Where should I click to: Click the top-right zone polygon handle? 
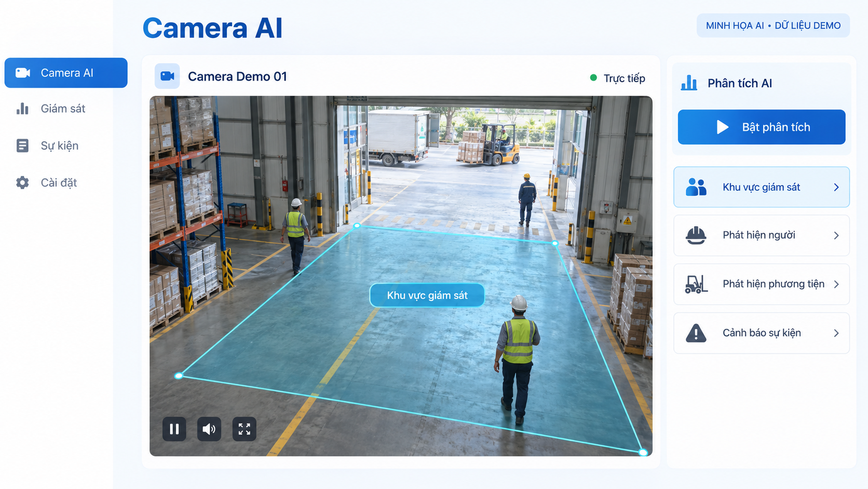pos(555,243)
